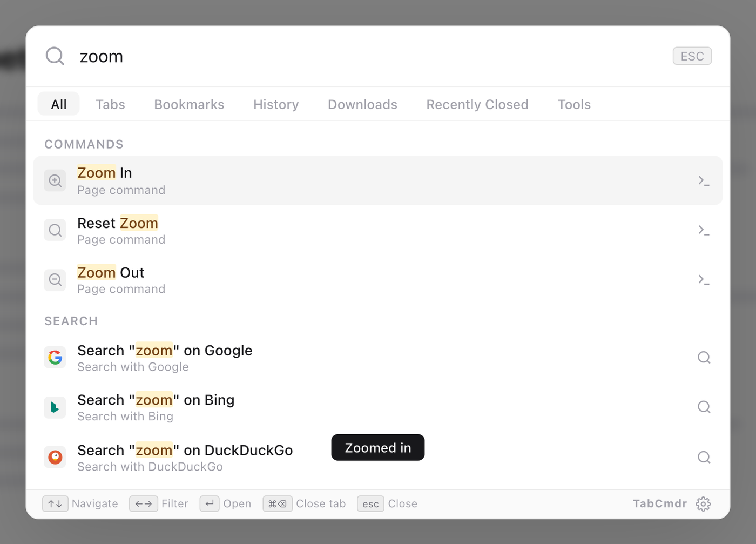
Task: Click the Zoom Out magnifier-minus icon
Action: (55, 280)
